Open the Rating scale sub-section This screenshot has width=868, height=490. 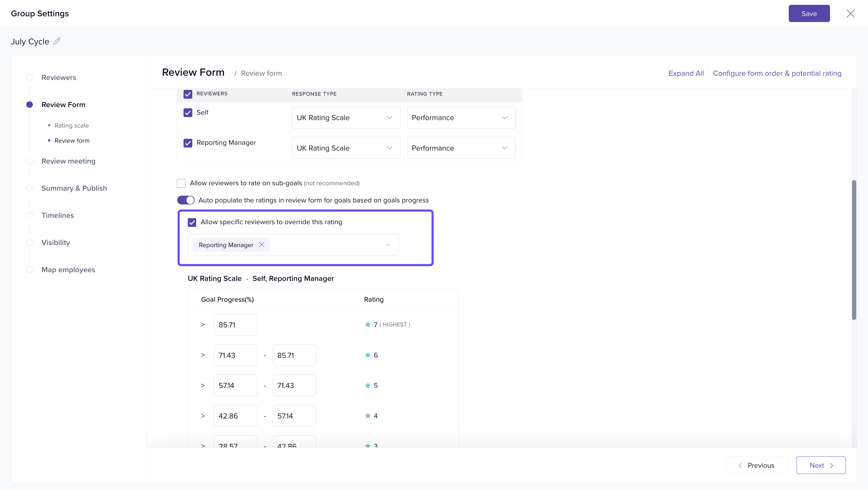click(71, 126)
